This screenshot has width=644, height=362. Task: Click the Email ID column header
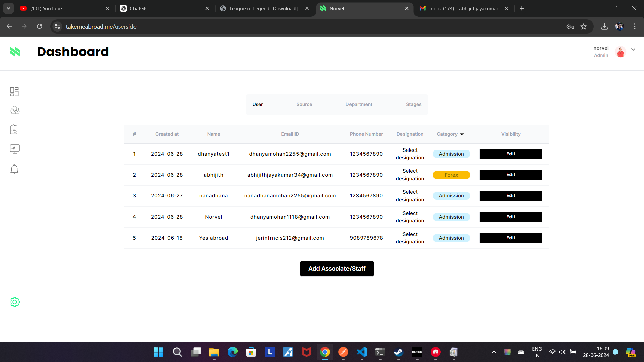[x=290, y=134]
